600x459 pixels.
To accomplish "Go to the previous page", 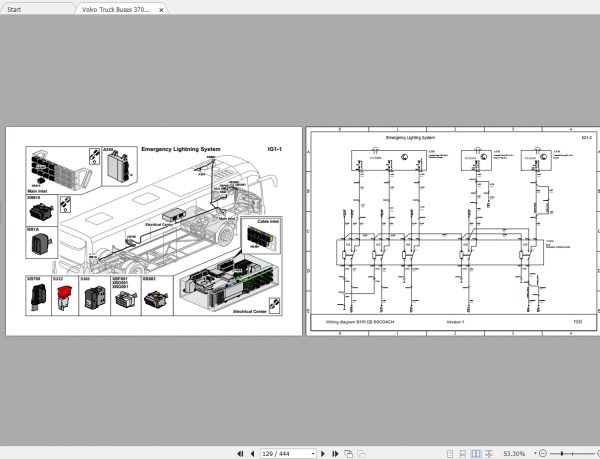I will 252,454.
